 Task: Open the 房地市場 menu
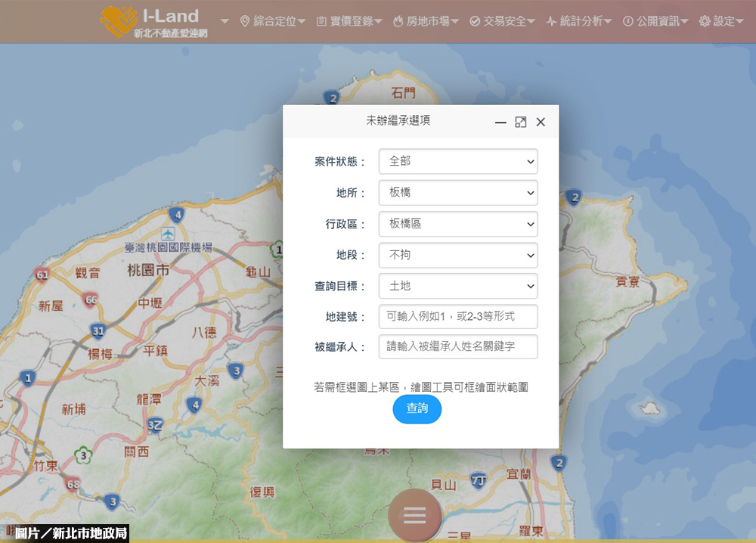426,21
